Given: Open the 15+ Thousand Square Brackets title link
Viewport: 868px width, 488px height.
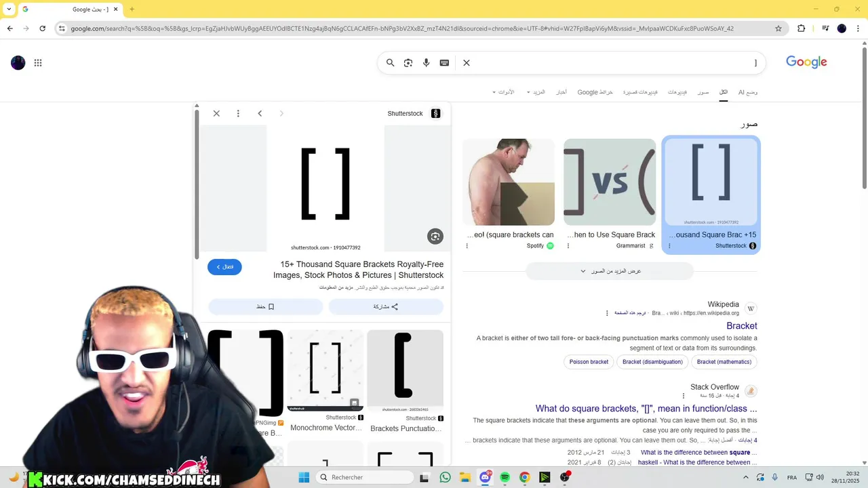Looking at the screenshot, I should pos(359,270).
